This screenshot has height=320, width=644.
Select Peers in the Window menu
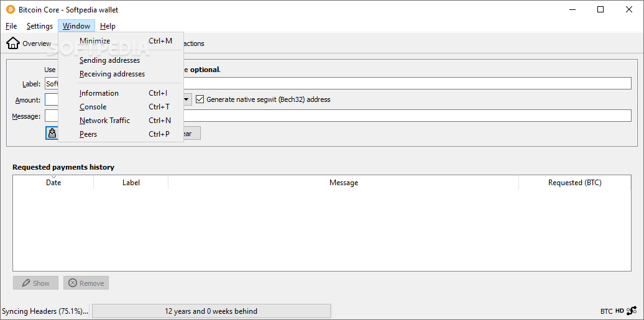(121, 134)
